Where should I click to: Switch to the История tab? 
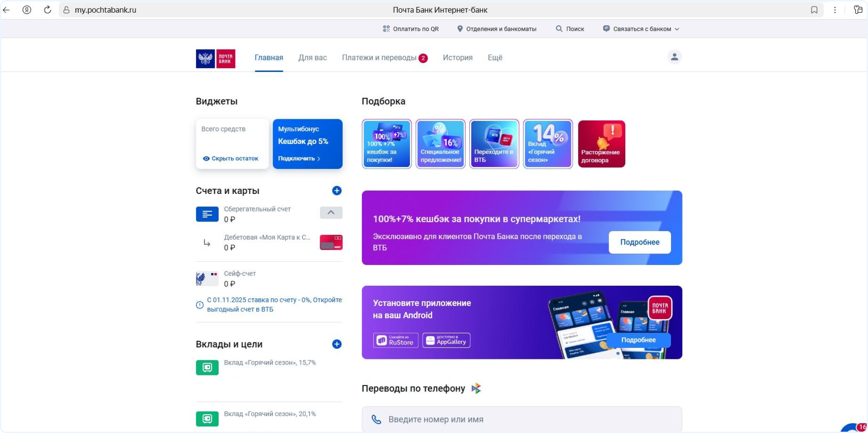458,58
